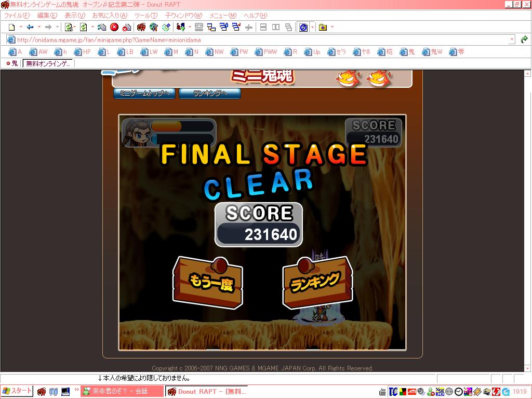Click the blue round browser engine icon

[303, 27]
